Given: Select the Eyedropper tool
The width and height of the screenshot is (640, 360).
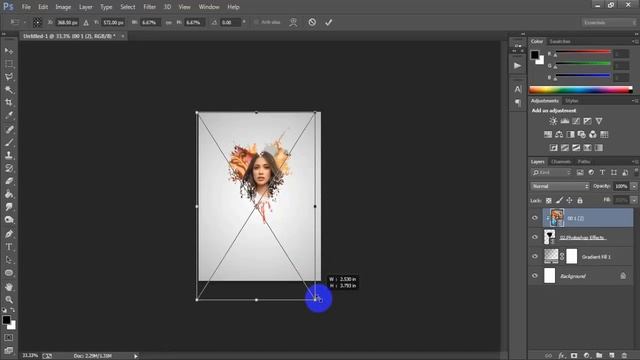Looking at the screenshot, I should click(x=9, y=116).
